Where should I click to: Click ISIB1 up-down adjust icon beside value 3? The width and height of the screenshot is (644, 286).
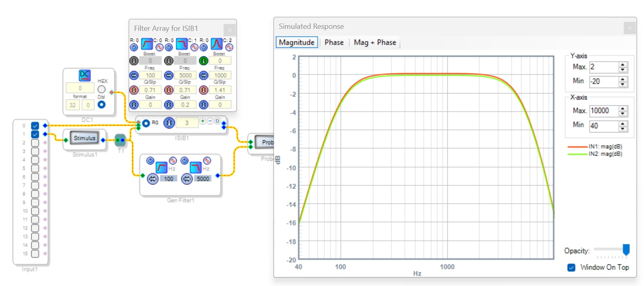tap(169, 122)
